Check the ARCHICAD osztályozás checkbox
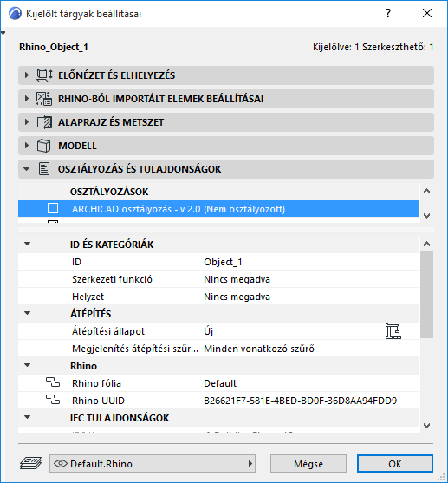This screenshot has height=483, width=448. coord(53,208)
